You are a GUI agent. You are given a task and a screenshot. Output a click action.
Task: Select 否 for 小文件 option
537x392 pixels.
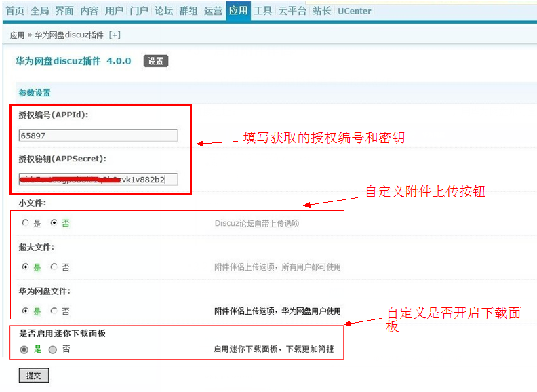(54, 223)
